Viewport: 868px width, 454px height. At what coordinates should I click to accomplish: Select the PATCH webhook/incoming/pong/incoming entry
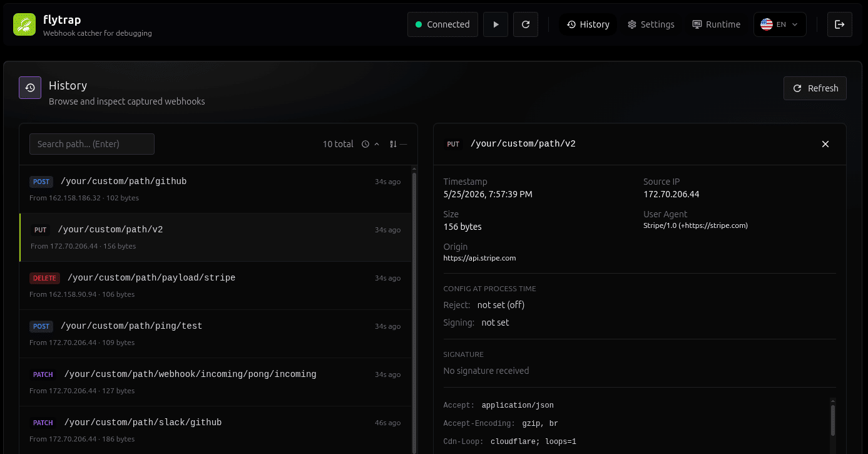[215, 382]
